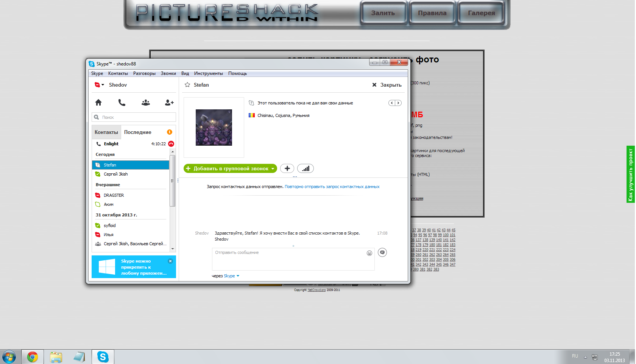Click the star favorite icon beside Stefan

coord(187,85)
